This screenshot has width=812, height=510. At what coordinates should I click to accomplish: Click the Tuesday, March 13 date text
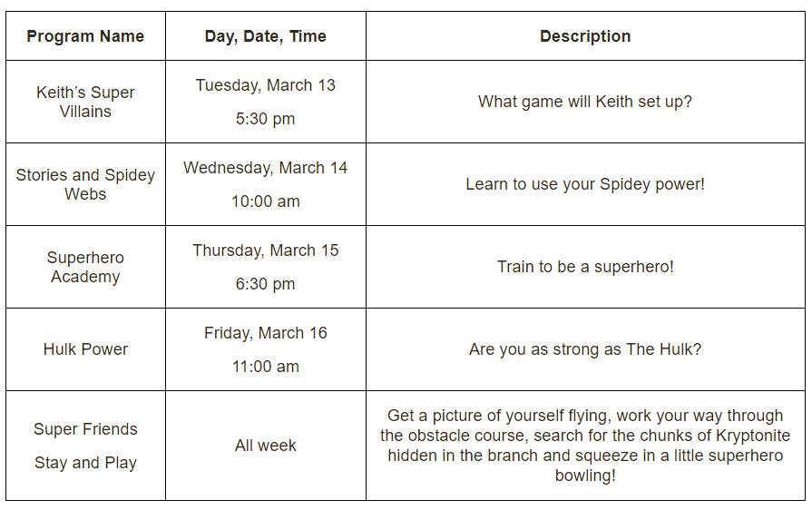(x=265, y=85)
